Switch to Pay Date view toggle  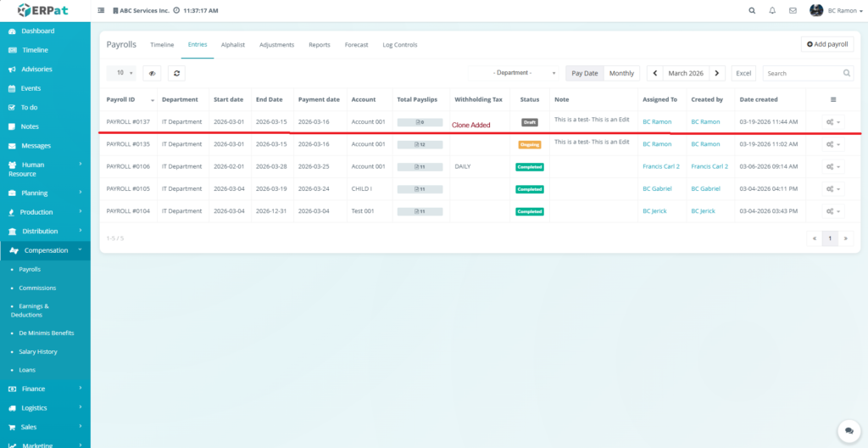tap(585, 74)
